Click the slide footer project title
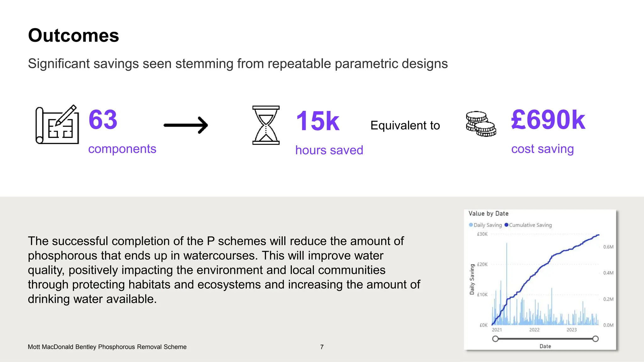 tap(107, 347)
